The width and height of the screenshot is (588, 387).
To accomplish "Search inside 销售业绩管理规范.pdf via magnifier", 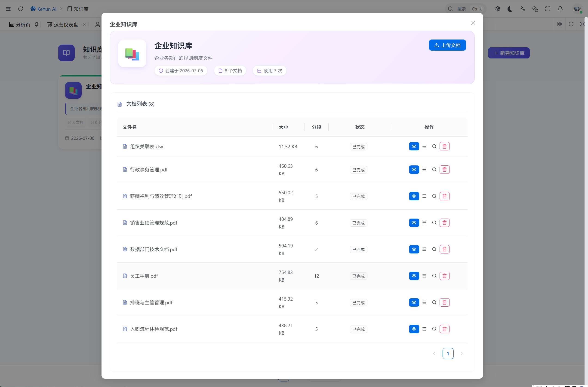I will point(434,223).
